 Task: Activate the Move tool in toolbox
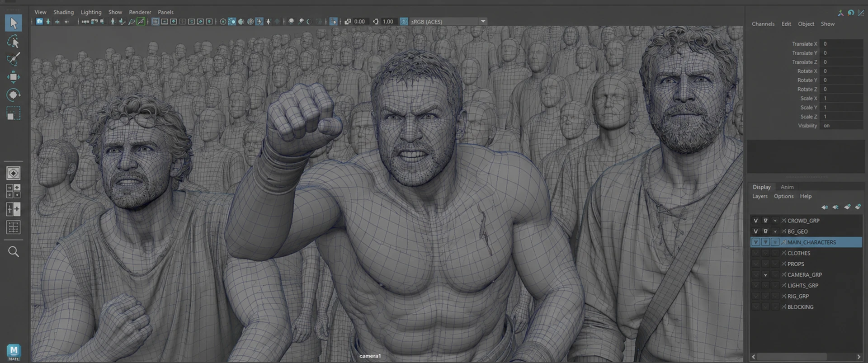[x=13, y=77]
